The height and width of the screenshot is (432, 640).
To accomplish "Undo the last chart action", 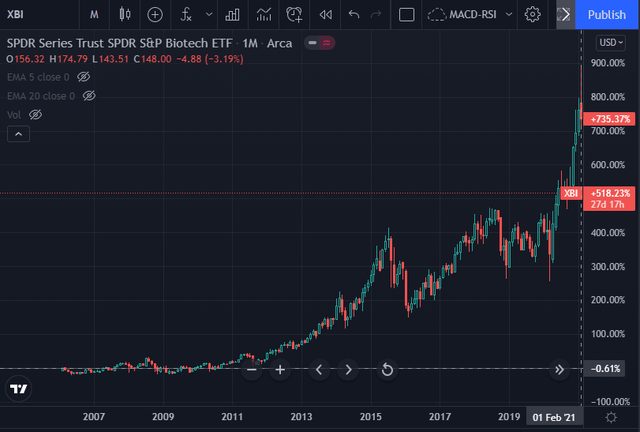I will pos(354,15).
